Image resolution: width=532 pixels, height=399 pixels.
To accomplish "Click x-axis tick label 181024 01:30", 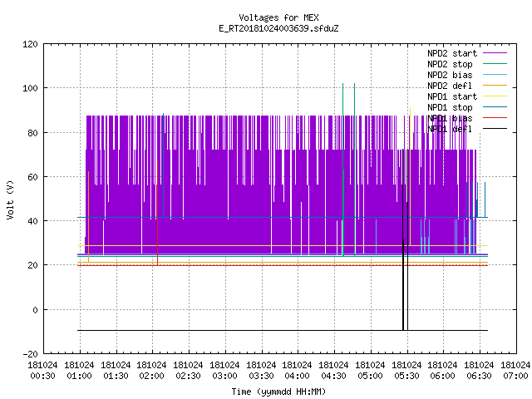I will tap(116, 371).
